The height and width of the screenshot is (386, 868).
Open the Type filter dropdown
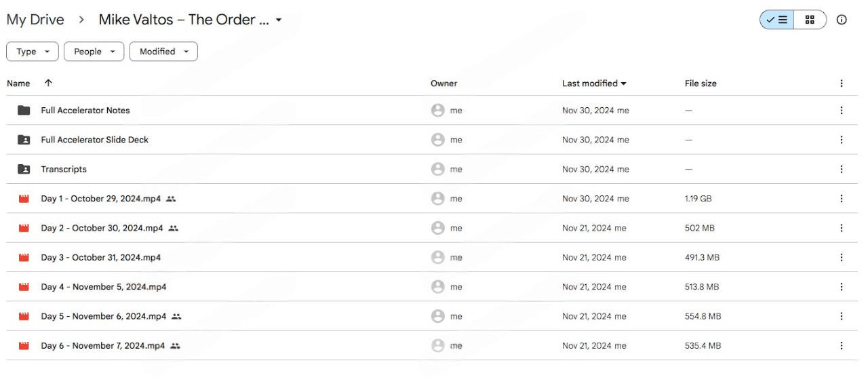(x=33, y=52)
